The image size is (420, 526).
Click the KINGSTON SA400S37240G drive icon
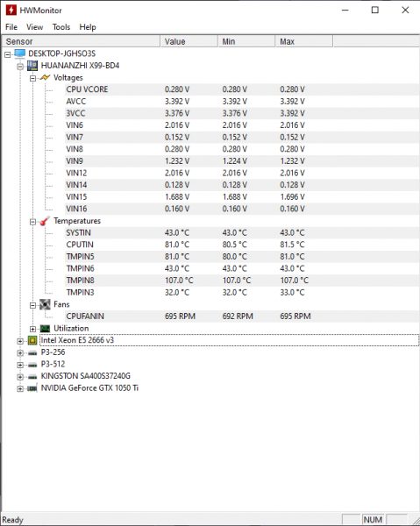pyautogui.click(x=32, y=376)
